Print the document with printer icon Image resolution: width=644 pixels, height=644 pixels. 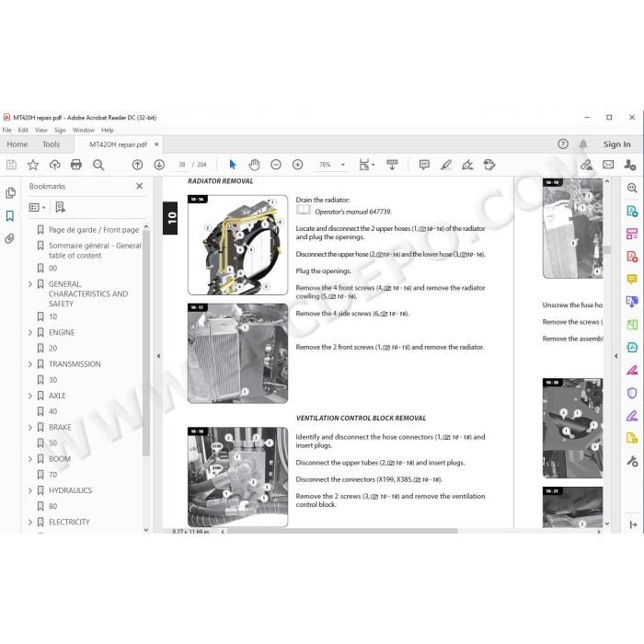[x=76, y=165]
